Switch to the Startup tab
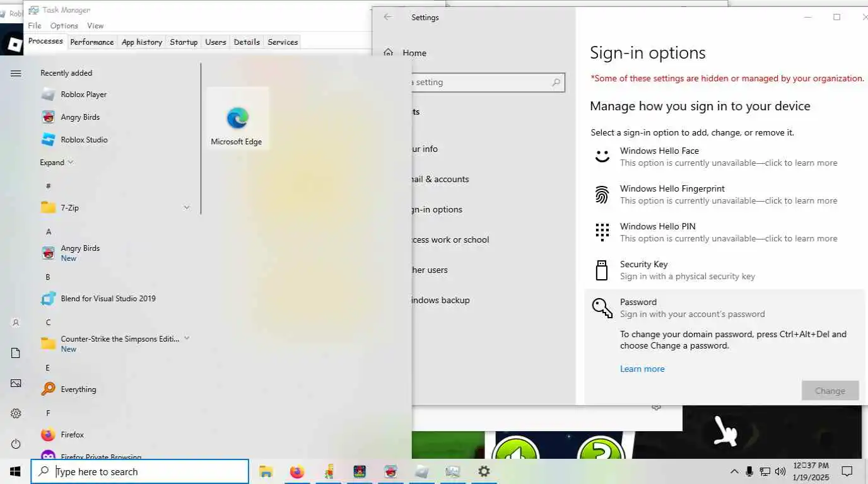The width and height of the screenshot is (868, 484). 184,42
